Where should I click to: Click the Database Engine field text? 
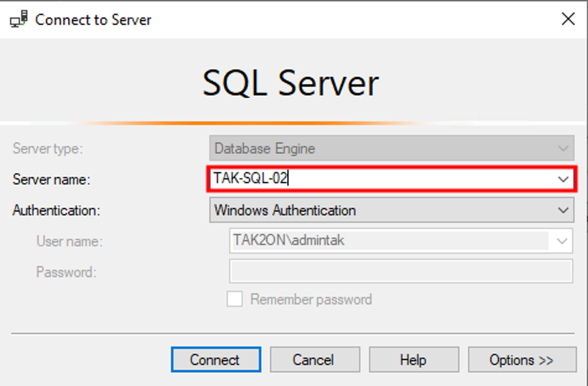pyautogui.click(x=265, y=148)
